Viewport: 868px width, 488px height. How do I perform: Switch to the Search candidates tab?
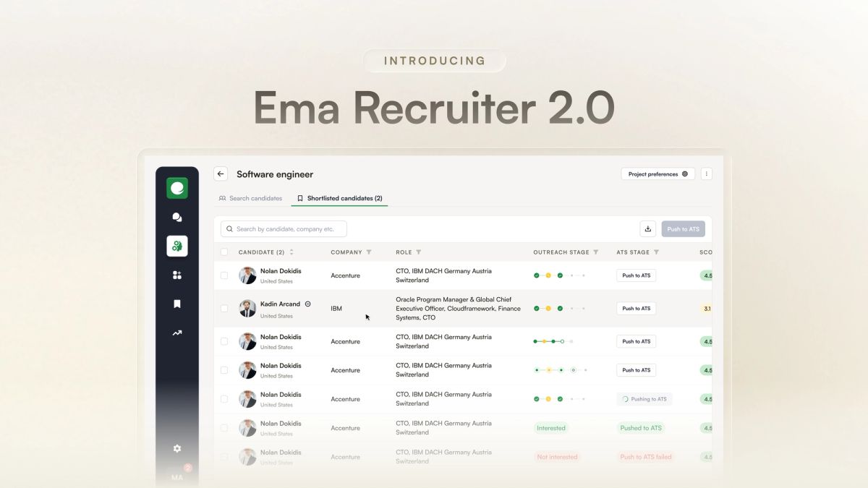click(x=250, y=198)
